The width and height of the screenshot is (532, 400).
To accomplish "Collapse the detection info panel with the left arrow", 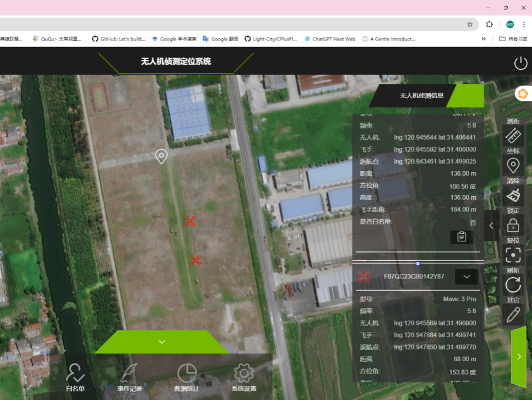I will pyautogui.click(x=491, y=225).
